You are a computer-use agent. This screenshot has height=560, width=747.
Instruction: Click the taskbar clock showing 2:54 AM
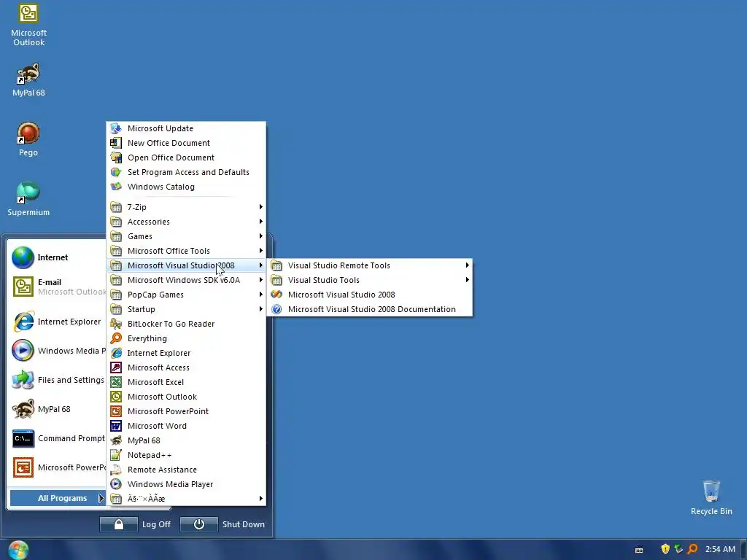point(720,549)
